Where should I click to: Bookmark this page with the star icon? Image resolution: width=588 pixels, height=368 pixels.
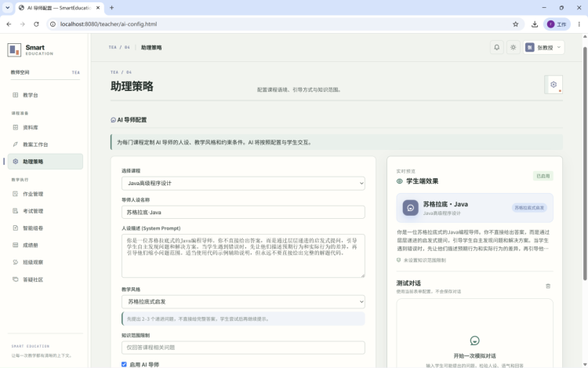(x=516, y=24)
